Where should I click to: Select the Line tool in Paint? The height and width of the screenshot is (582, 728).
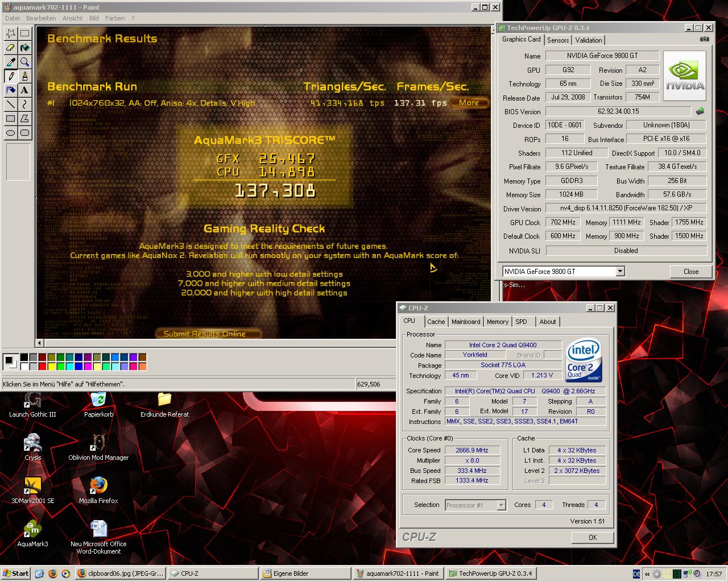pos(10,105)
